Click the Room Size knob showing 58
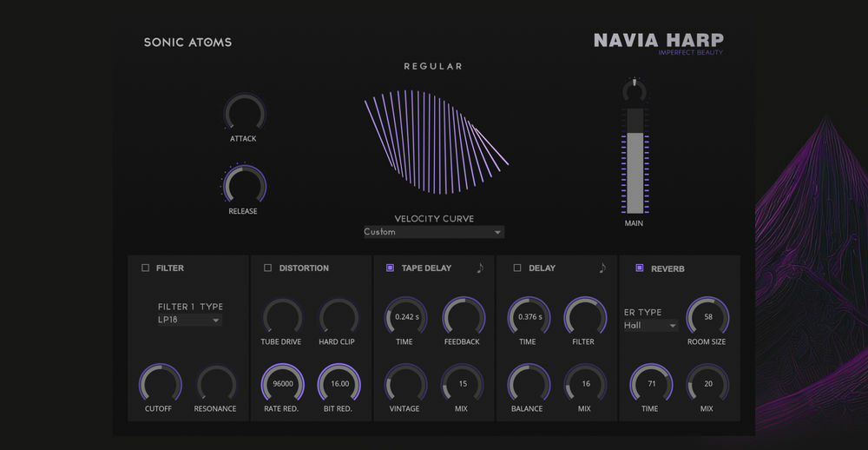Viewport: 868px width, 450px height. (707, 316)
